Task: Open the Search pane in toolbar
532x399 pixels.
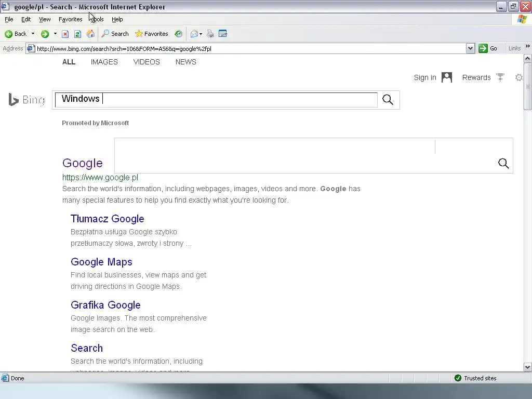Action: [115, 34]
